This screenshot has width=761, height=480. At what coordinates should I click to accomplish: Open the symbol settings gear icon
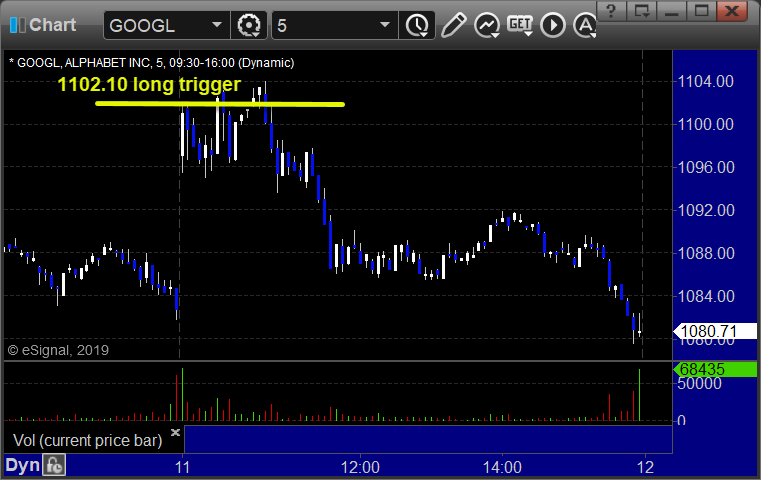(x=249, y=25)
